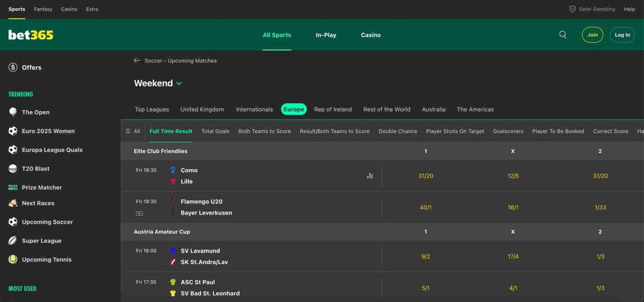Screen dimensions: 644x302
Task: Open Player To Be Booked tab
Action: tap(558, 131)
